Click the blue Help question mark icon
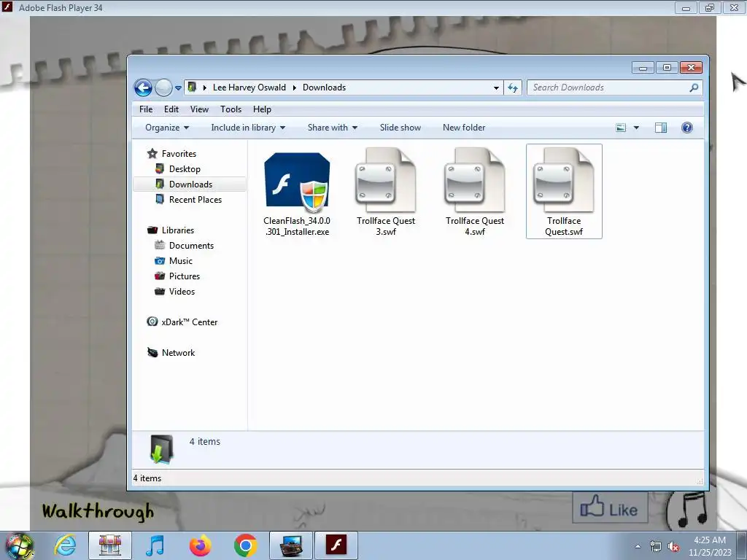This screenshot has height=560, width=747. 687,128
